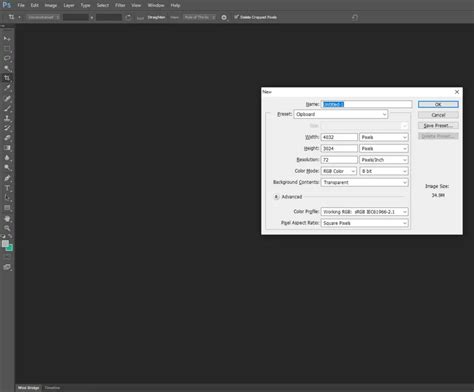Select the Lasso tool
Viewport: 474px width, 392px height.
pos(7,58)
